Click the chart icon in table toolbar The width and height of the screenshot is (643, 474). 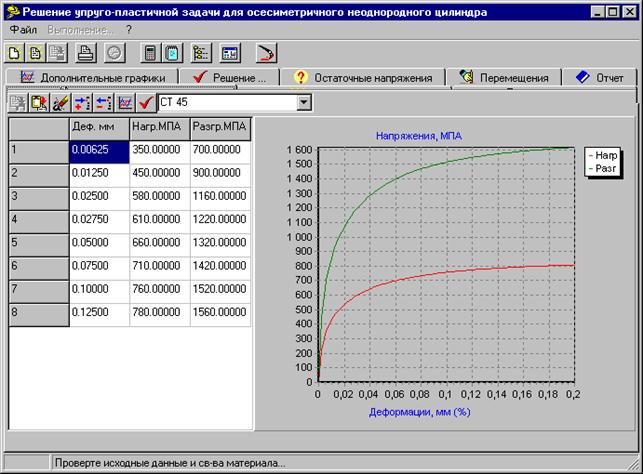click(125, 102)
